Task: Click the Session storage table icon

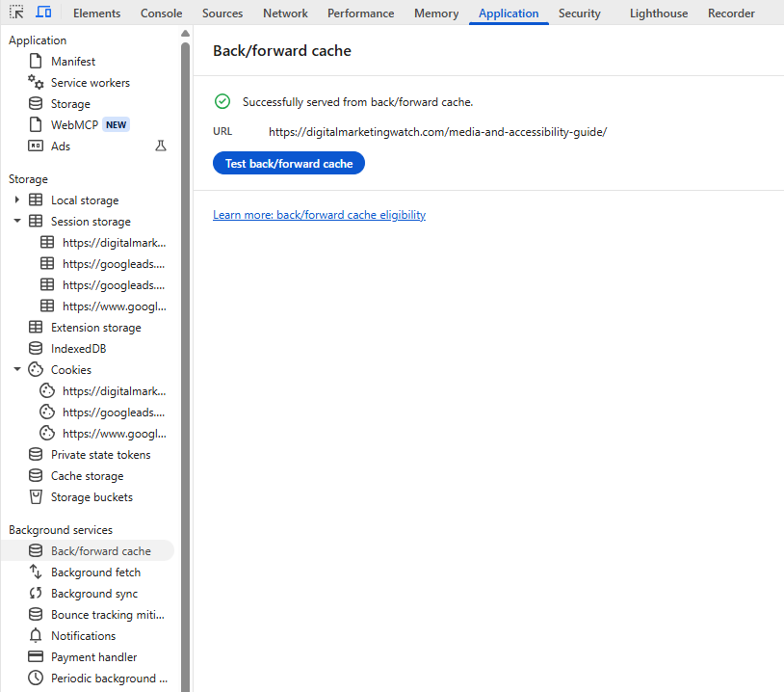Action: click(x=36, y=221)
